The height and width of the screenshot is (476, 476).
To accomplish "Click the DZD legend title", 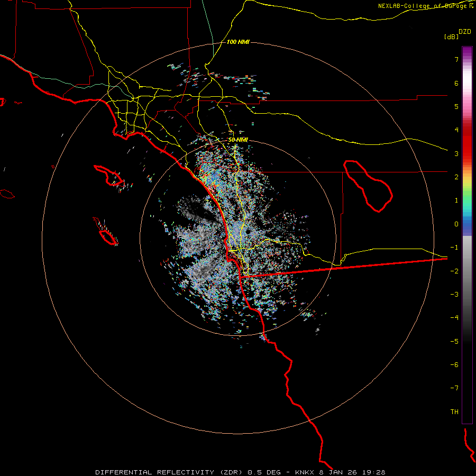I will pos(465,32).
